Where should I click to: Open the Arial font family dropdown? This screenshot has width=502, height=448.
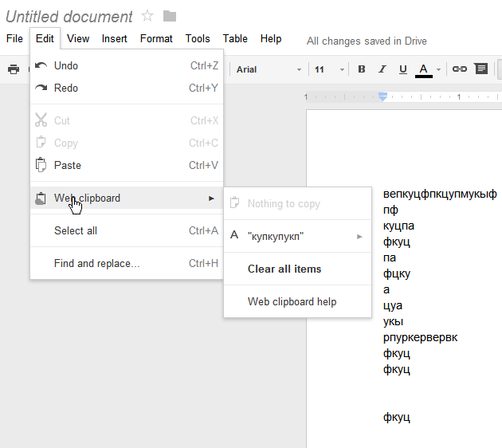269,69
